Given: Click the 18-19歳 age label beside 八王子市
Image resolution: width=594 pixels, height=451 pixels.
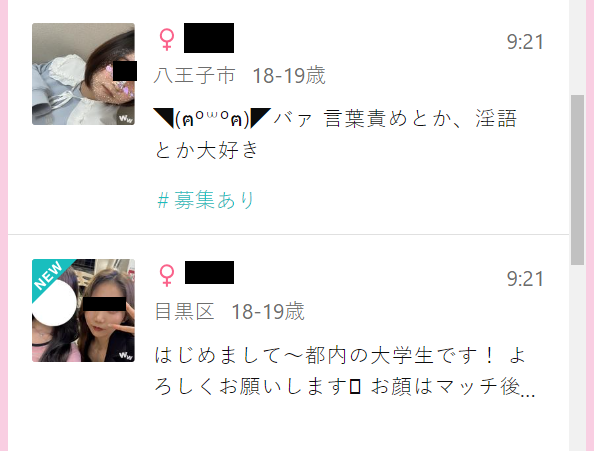Looking at the screenshot, I should (289, 75).
